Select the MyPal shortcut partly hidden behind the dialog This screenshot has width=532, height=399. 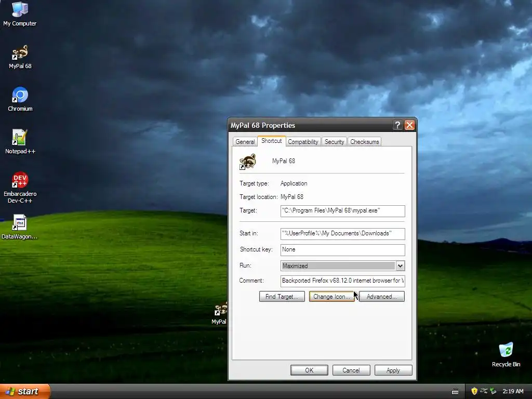[x=219, y=314]
